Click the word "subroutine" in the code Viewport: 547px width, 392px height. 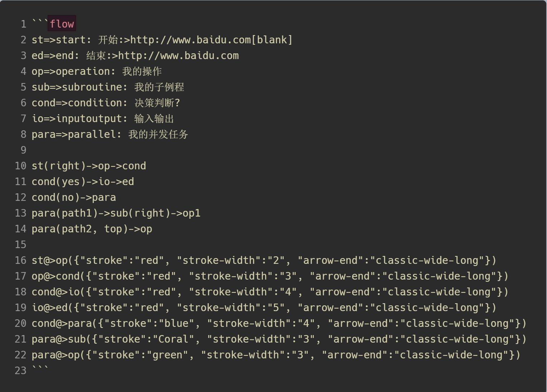[92, 87]
